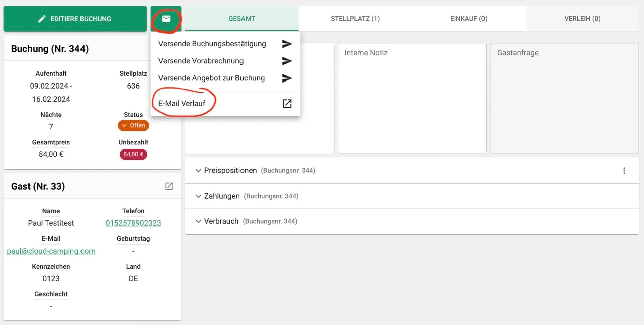644x325 pixels.
Task: Click send arrow next to Buchungsbestätigung
Action: (x=287, y=44)
